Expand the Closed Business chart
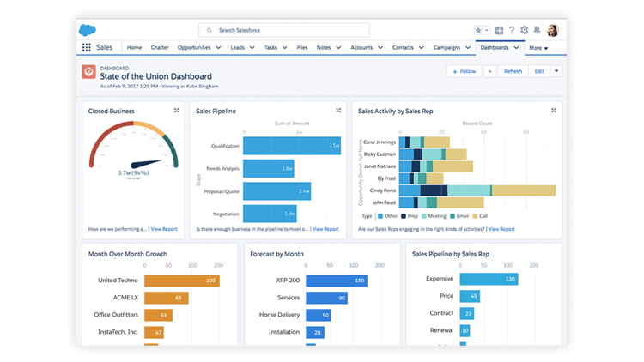Screen dimensions: 644x362 coord(176,111)
